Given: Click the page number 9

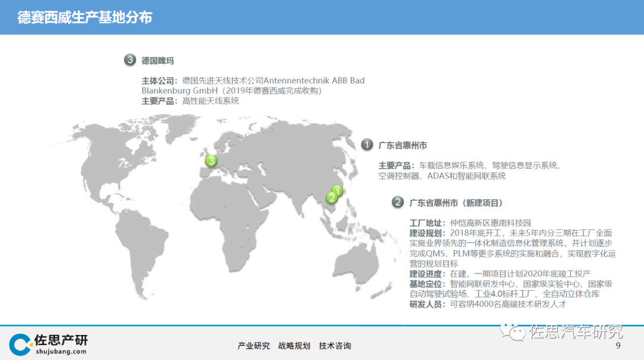Looking at the screenshot, I should point(618,346).
